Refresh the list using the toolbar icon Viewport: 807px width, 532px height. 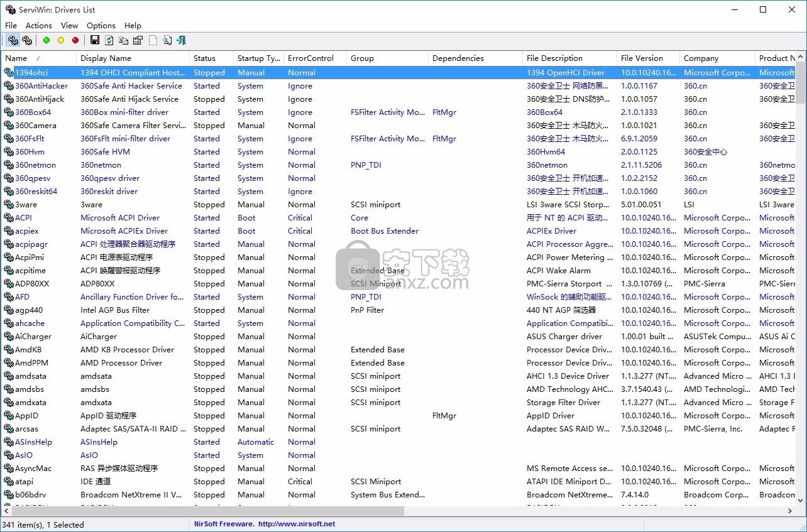[x=109, y=40]
